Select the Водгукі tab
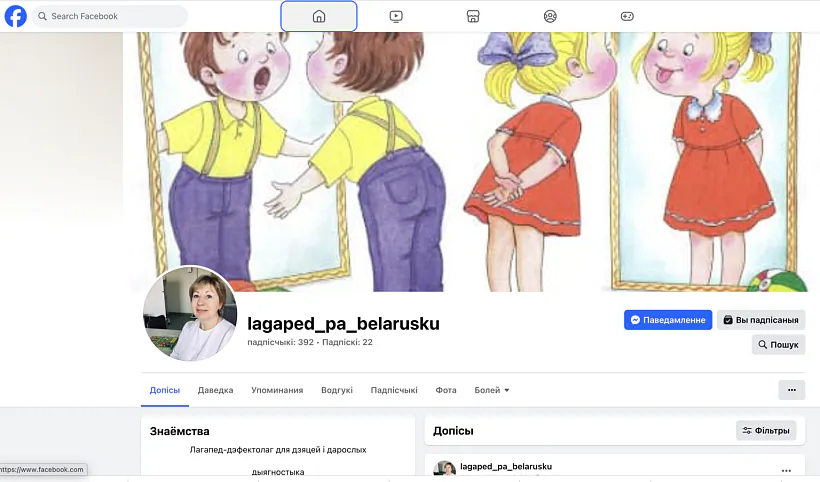The width and height of the screenshot is (820, 482). point(337,390)
